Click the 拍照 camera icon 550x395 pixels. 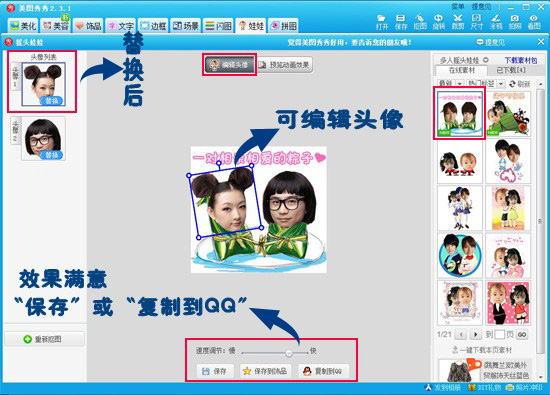515,22
